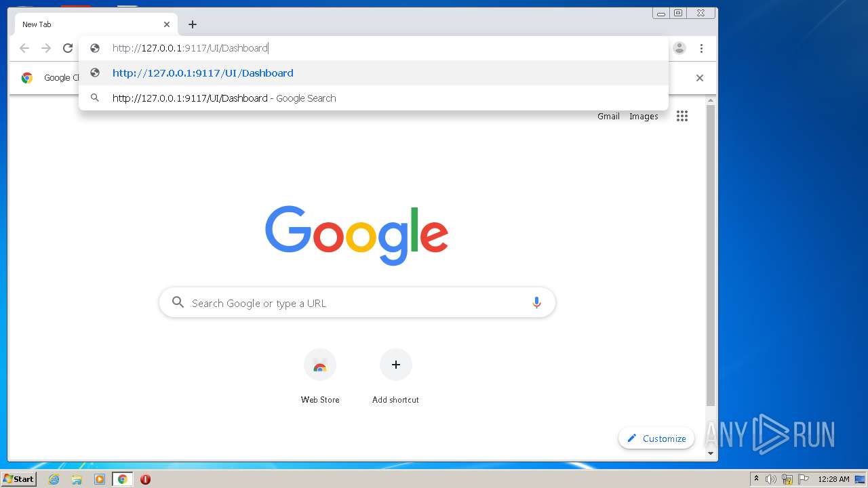Open Windows Media Player from the taskbar
This screenshot has width=868, height=488.
coord(100,479)
